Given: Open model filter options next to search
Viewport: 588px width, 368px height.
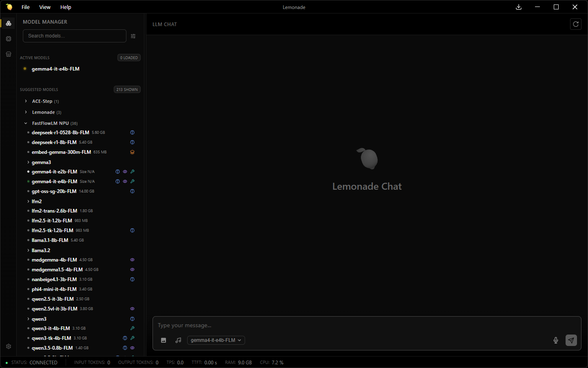Looking at the screenshot, I should (133, 36).
